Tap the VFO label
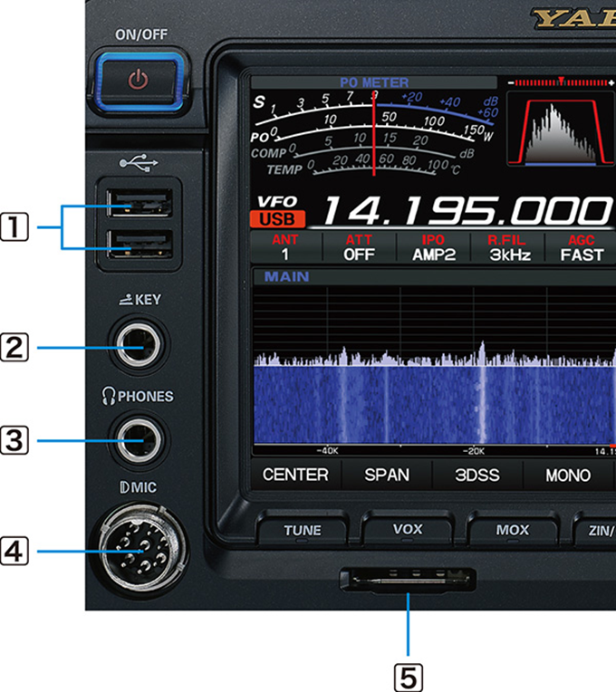 pyautogui.click(x=277, y=202)
